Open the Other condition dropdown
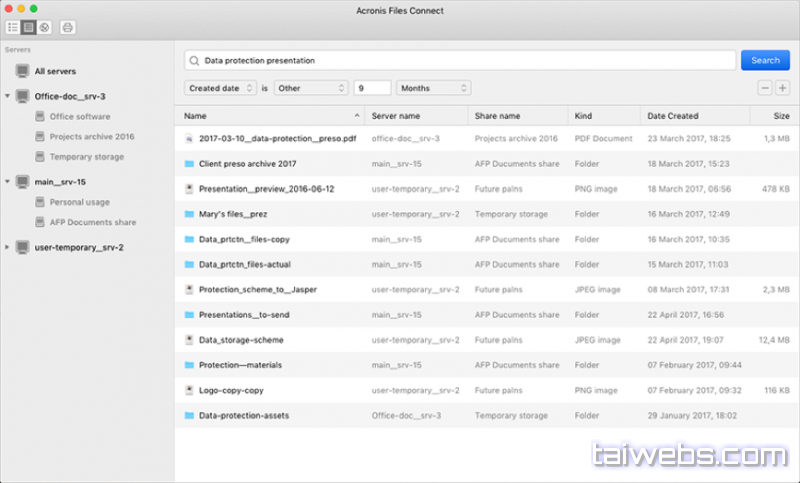Image resolution: width=800 pixels, height=483 pixels. point(310,88)
